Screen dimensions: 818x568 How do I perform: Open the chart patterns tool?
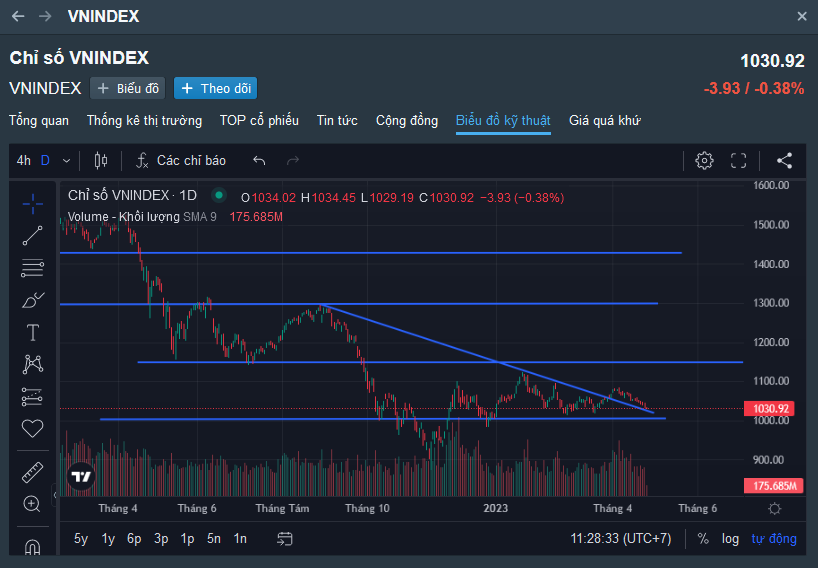(x=32, y=365)
